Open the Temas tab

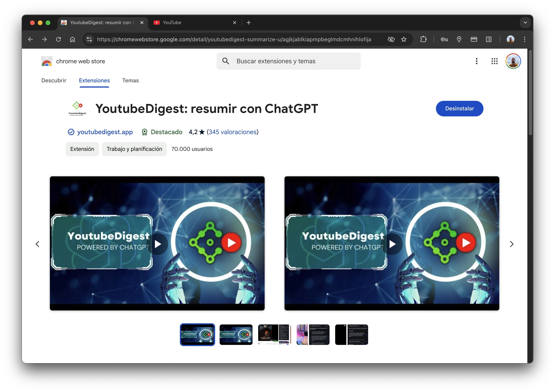(131, 80)
